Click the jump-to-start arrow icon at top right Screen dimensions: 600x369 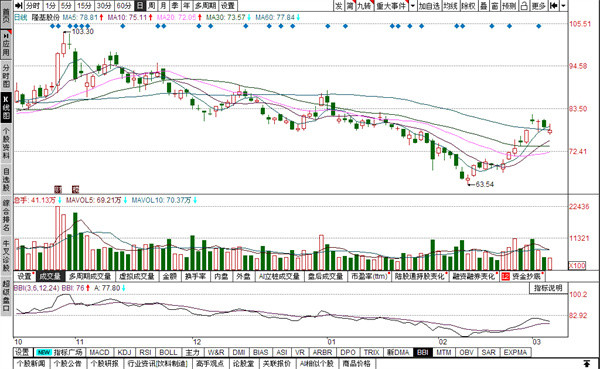pyautogui.click(x=553, y=6)
